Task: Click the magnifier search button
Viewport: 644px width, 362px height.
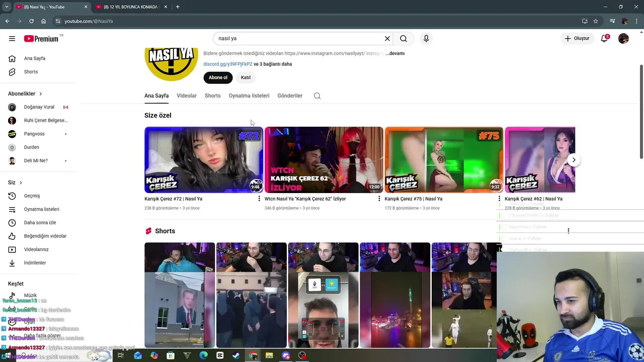Action: [x=404, y=39]
